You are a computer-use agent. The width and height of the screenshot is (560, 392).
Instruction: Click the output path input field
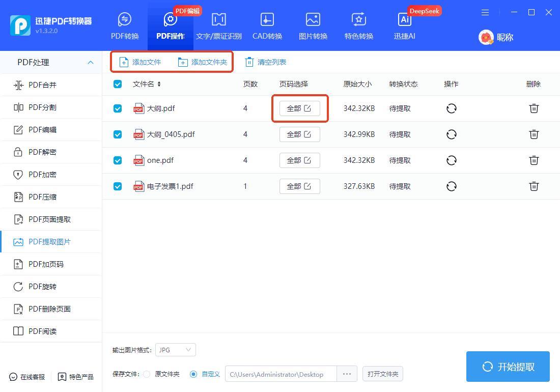click(281, 374)
